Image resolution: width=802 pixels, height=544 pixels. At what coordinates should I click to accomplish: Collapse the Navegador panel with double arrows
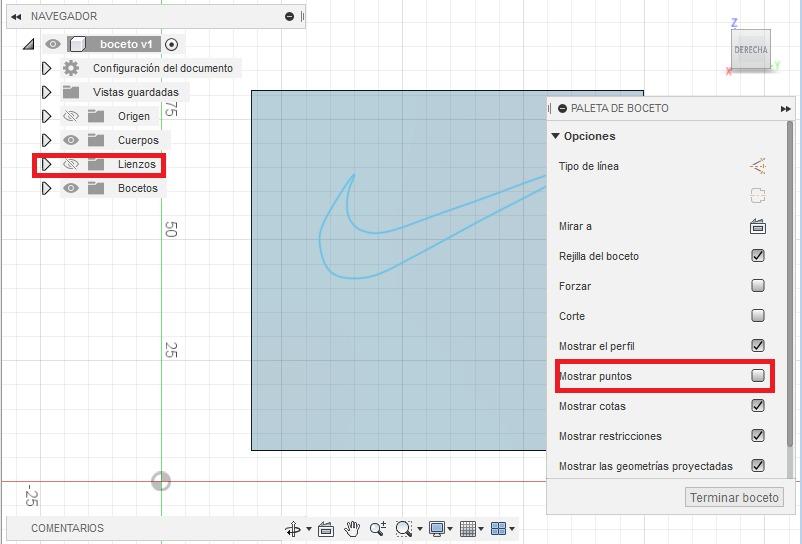point(16,17)
